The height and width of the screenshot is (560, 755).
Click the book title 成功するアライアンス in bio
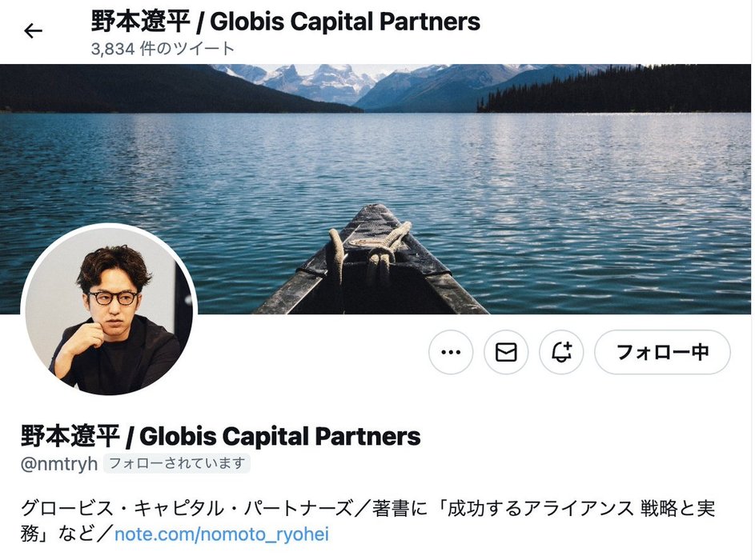(540, 509)
